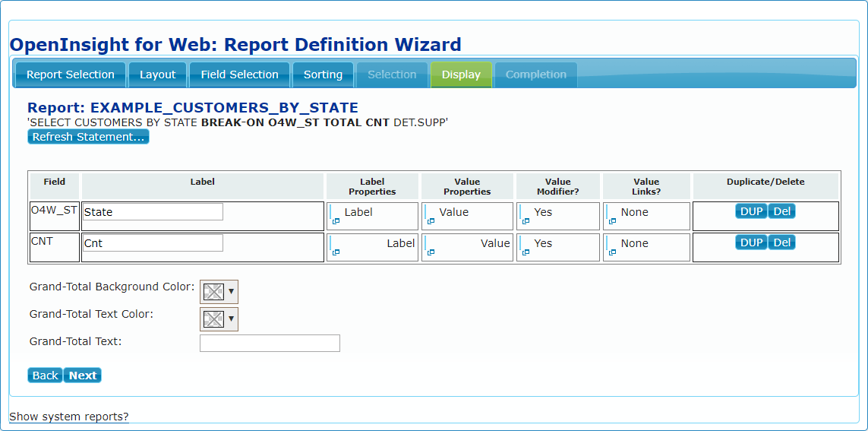
Task: Click the Grand-Total Text input field
Action: [270, 343]
